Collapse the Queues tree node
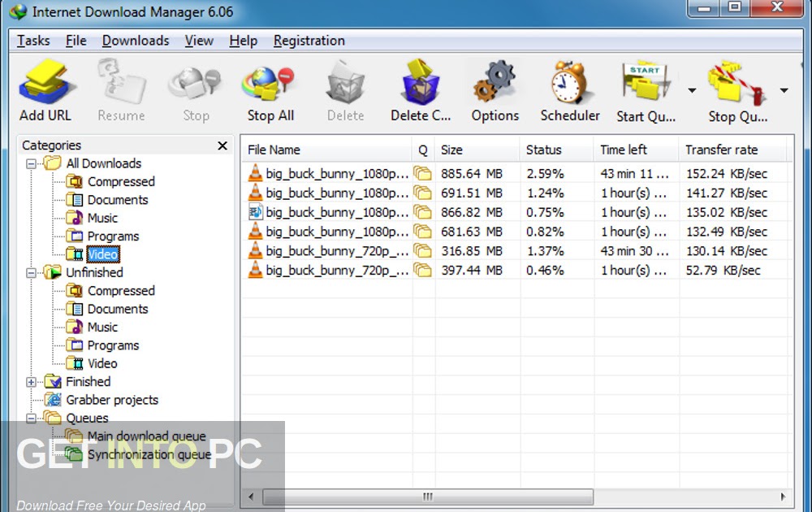The height and width of the screenshot is (512, 812). 31,419
